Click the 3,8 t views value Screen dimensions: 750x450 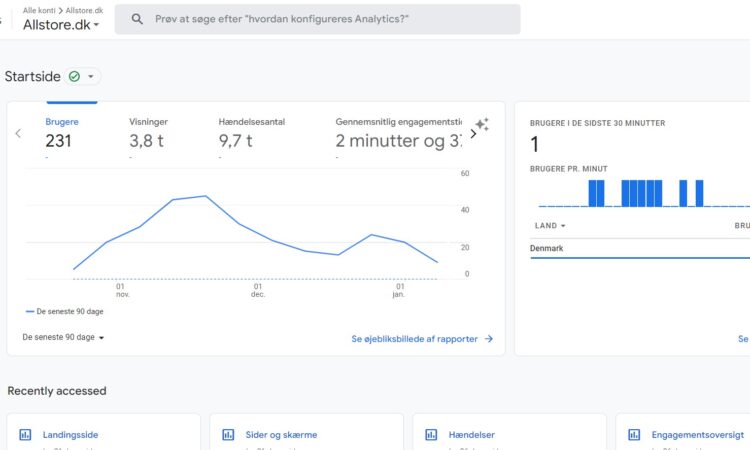click(x=146, y=141)
